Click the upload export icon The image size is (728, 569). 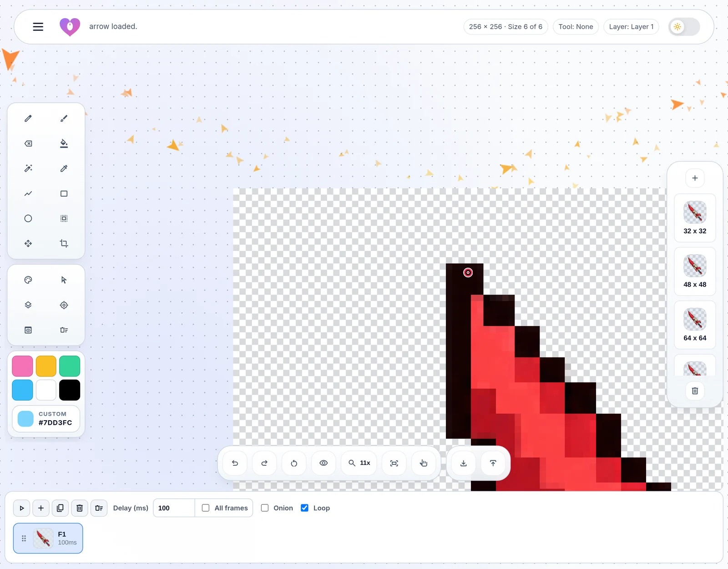coord(493,463)
